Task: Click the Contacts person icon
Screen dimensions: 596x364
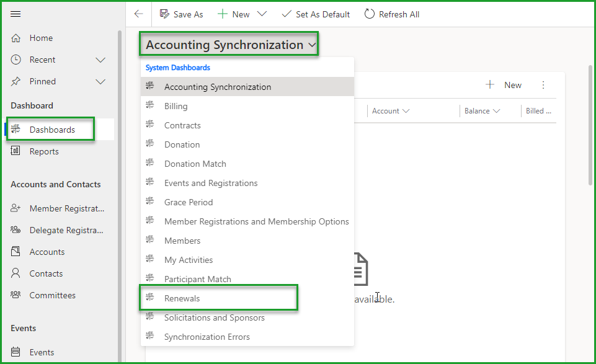Action: click(16, 273)
